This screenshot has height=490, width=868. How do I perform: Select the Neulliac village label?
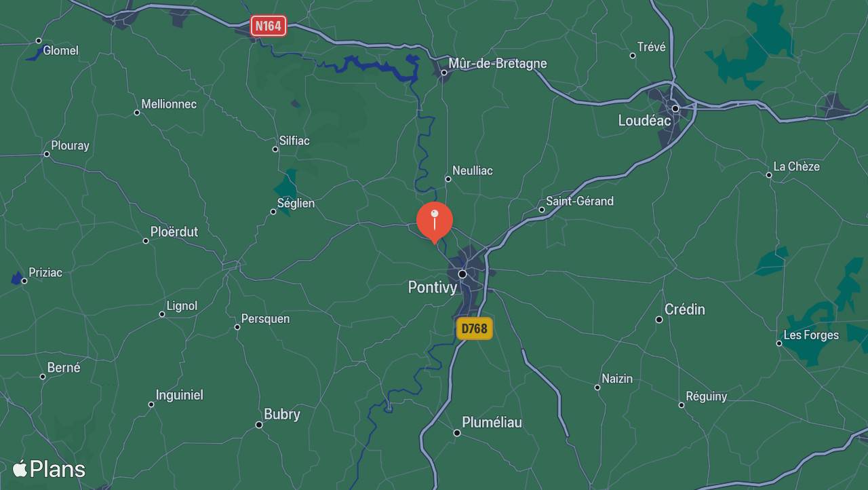point(473,170)
